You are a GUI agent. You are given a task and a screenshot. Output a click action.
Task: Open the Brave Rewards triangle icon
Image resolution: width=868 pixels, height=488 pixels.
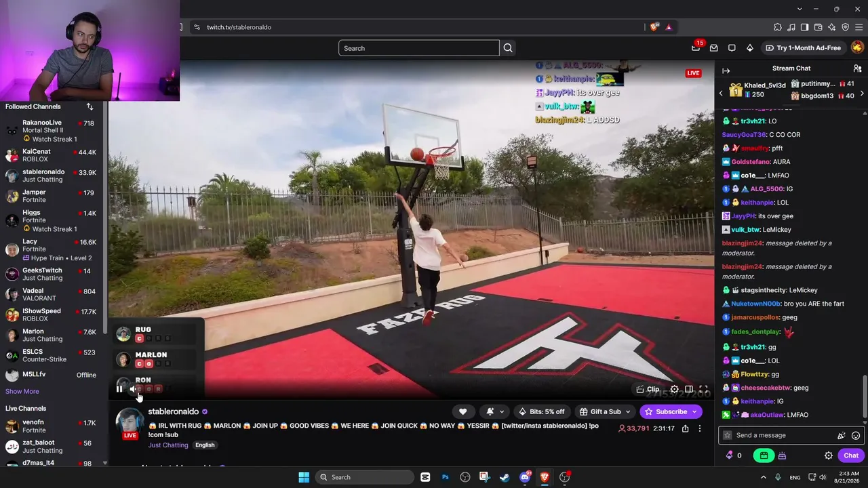[x=669, y=27]
